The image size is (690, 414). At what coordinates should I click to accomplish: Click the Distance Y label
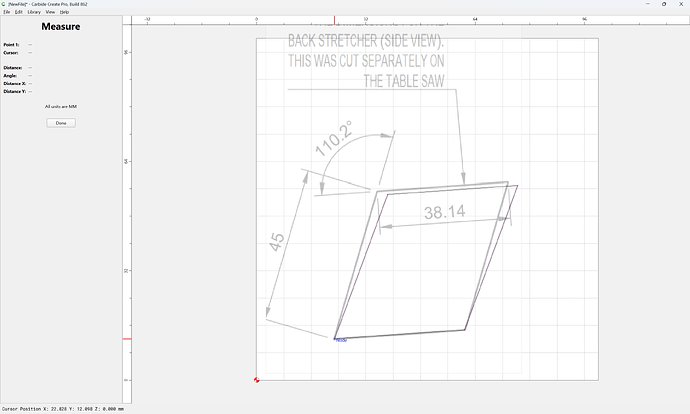[15, 92]
